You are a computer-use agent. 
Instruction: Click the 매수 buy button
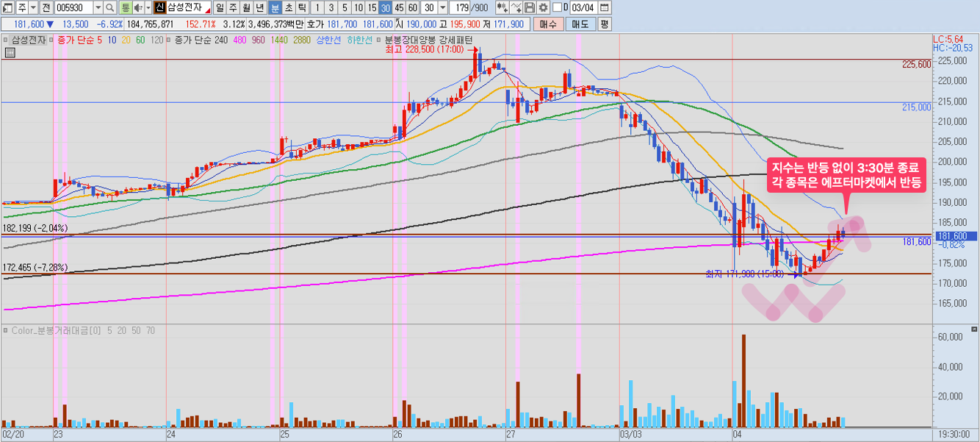point(548,24)
